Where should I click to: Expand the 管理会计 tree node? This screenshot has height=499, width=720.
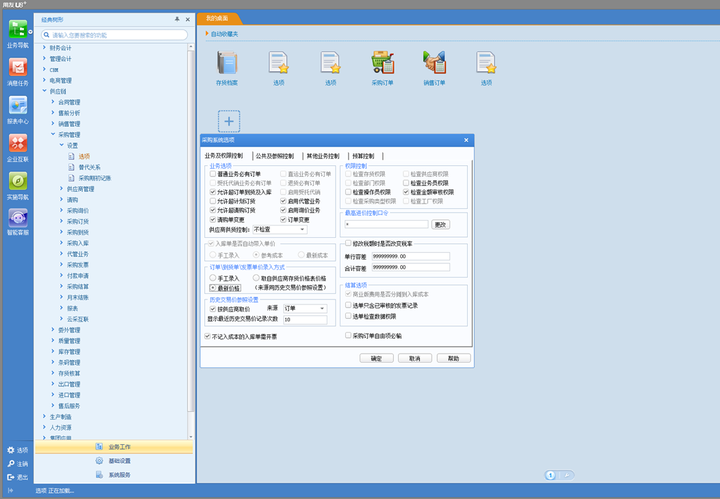44,58
